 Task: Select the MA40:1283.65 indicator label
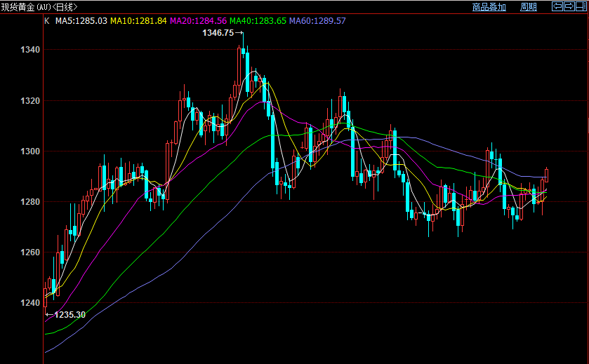tap(258, 21)
